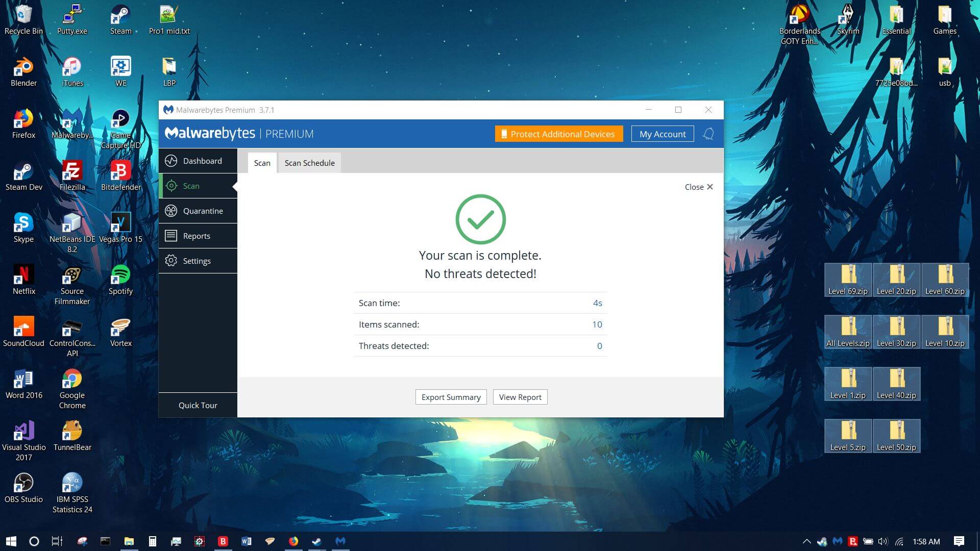Screen dimensions: 980x551
Task: Expand hidden system tray icons
Action: point(806,541)
